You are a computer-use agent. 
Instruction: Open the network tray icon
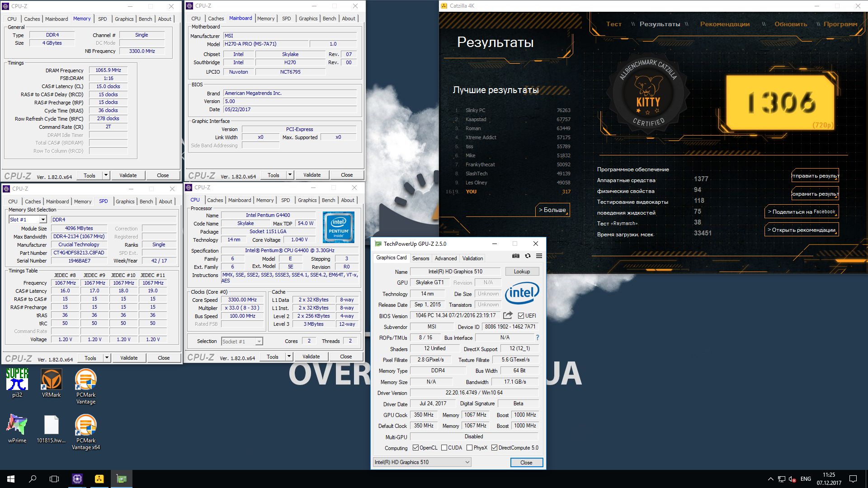pyautogui.click(x=781, y=479)
